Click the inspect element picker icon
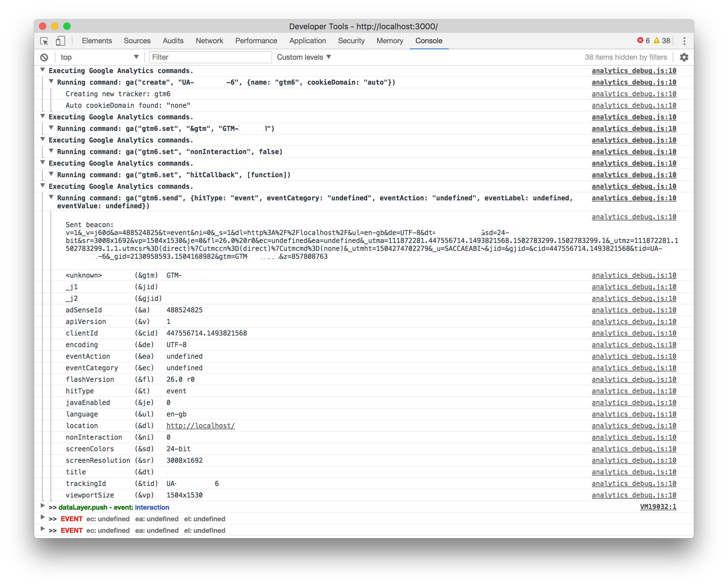The image size is (728, 587). tap(44, 41)
